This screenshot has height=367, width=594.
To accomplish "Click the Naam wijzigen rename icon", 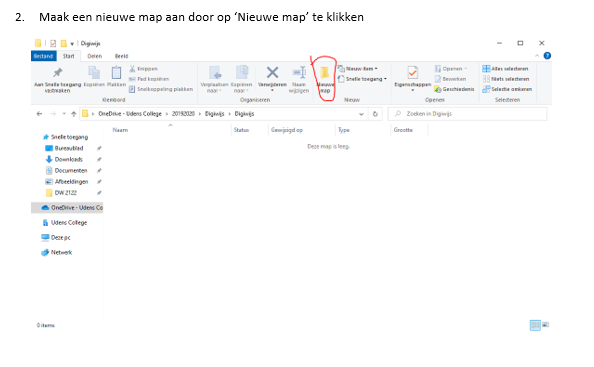I will (x=299, y=72).
